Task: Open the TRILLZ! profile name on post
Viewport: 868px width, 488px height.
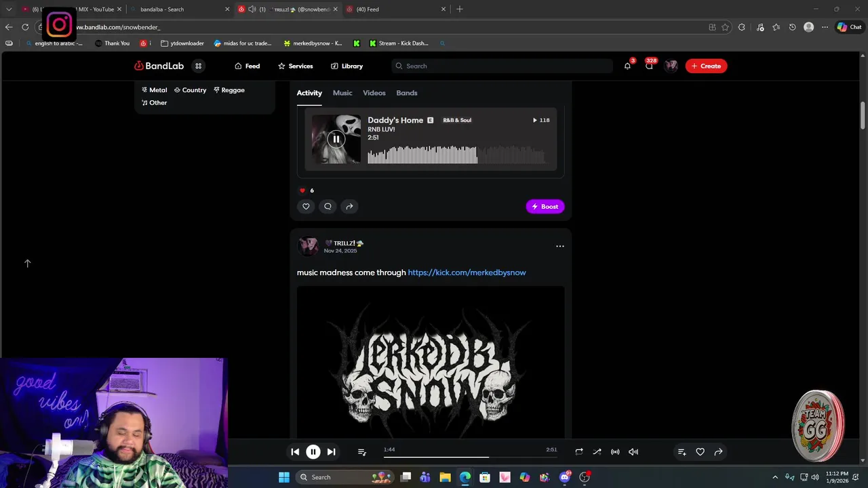Action: click(344, 243)
